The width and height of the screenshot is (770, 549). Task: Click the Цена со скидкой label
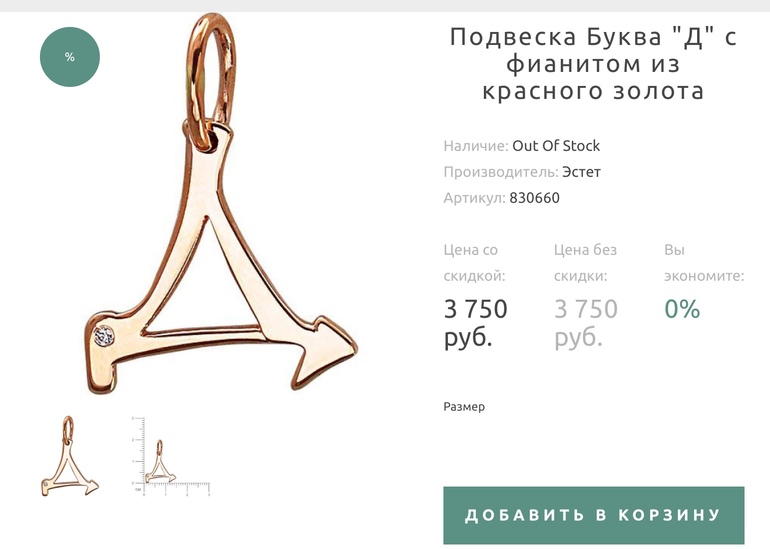pos(474,263)
